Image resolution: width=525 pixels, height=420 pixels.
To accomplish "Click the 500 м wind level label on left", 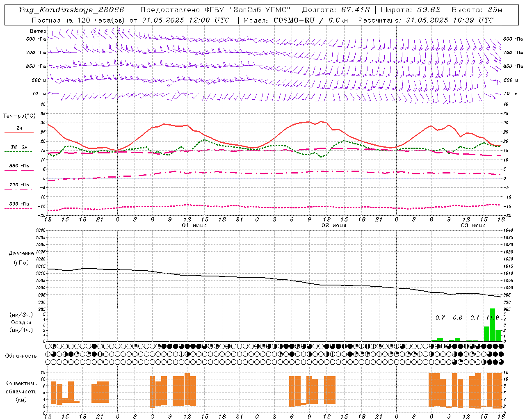I will point(39,80).
